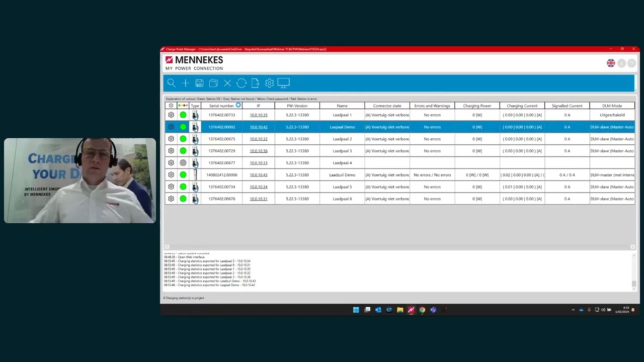The height and width of the screenshot is (362, 644).
Task: Sort by Serial number column header
Action: (221, 106)
